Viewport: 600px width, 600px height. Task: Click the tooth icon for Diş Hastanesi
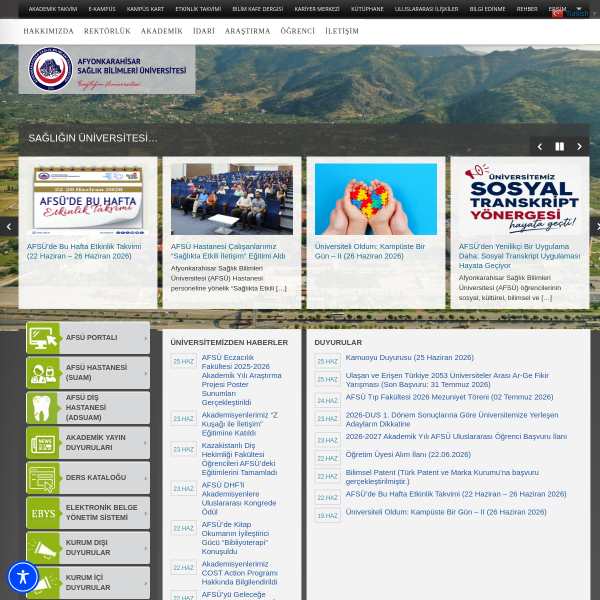(43, 408)
